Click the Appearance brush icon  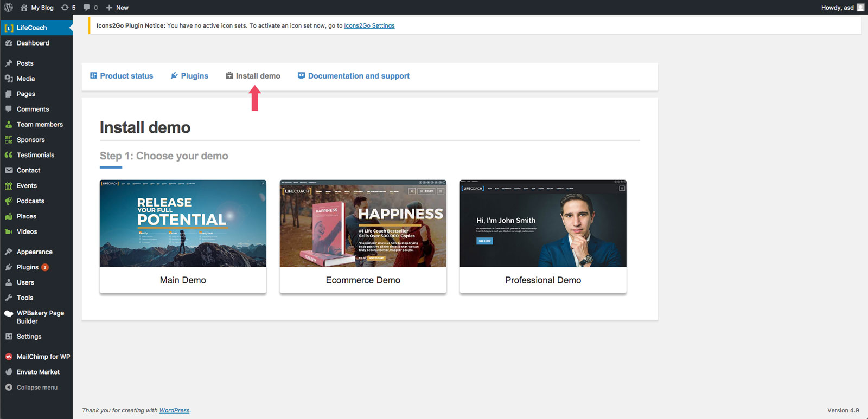coord(9,252)
